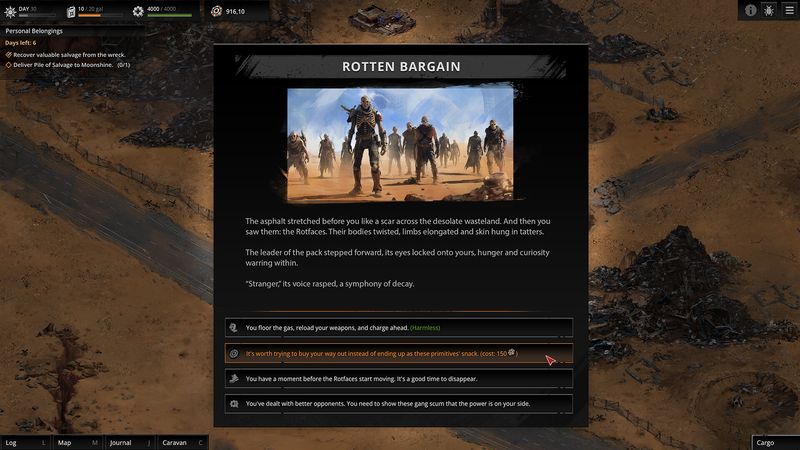Click the bug report icon
Image resolution: width=800 pixels, height=450 pixels.
point(768,10)
